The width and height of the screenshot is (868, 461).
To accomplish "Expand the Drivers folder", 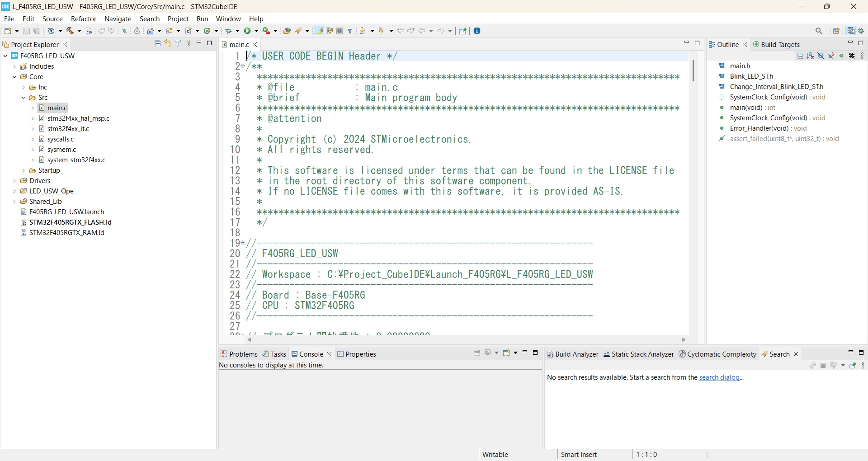I will (x=14, y=181).
